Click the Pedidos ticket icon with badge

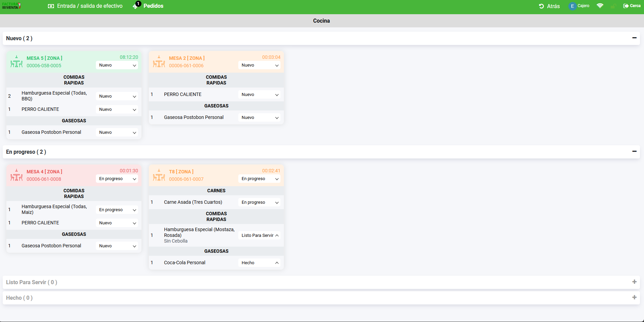[x=136, y=6]
